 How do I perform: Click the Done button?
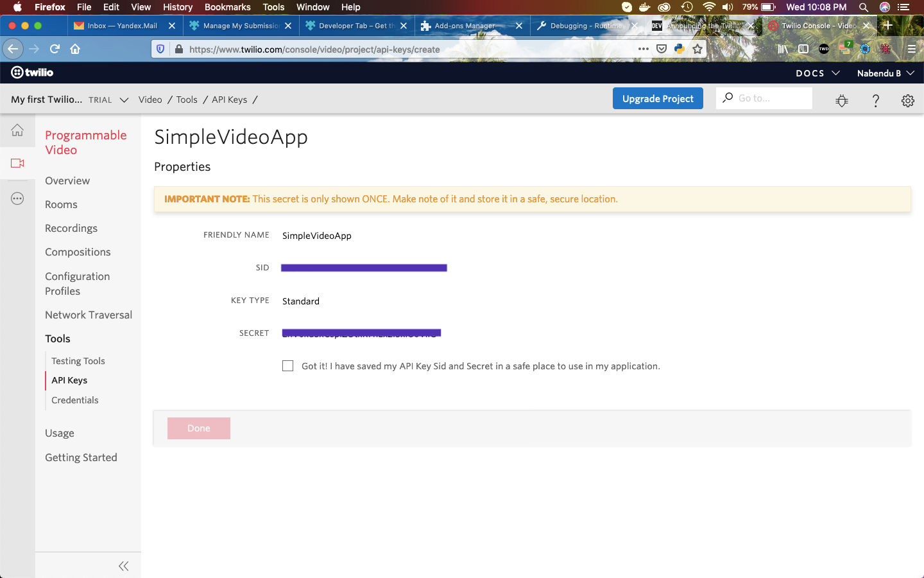pyautogui.click(x=199, y=428)
